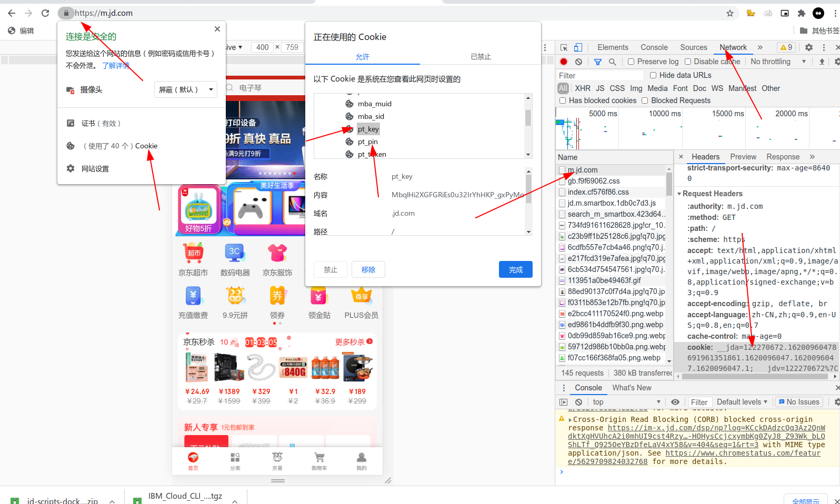The height and width of the screenshot is (504, 840).
Task: Enable the Preserve log checkbox
Action: (x=653, y=62)
